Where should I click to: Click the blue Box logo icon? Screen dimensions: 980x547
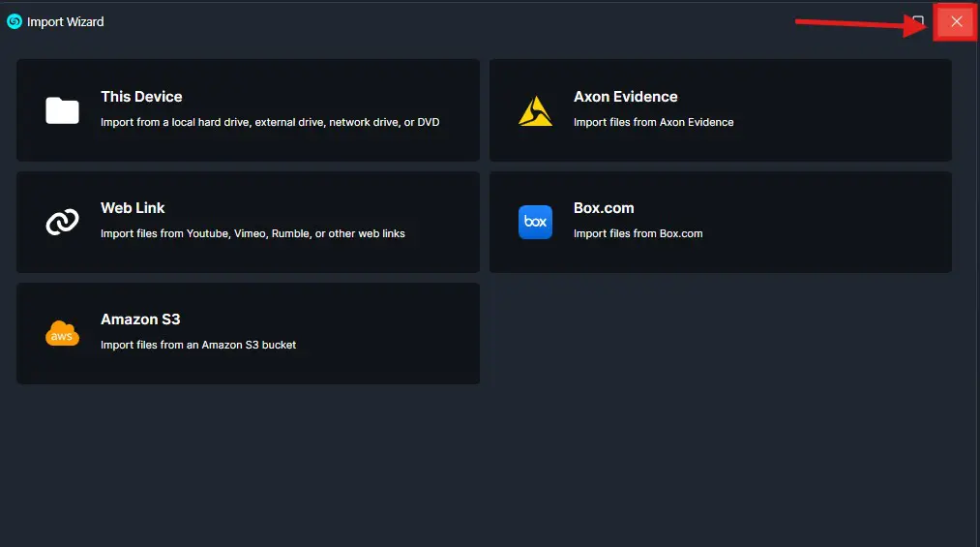pos(535,222)
